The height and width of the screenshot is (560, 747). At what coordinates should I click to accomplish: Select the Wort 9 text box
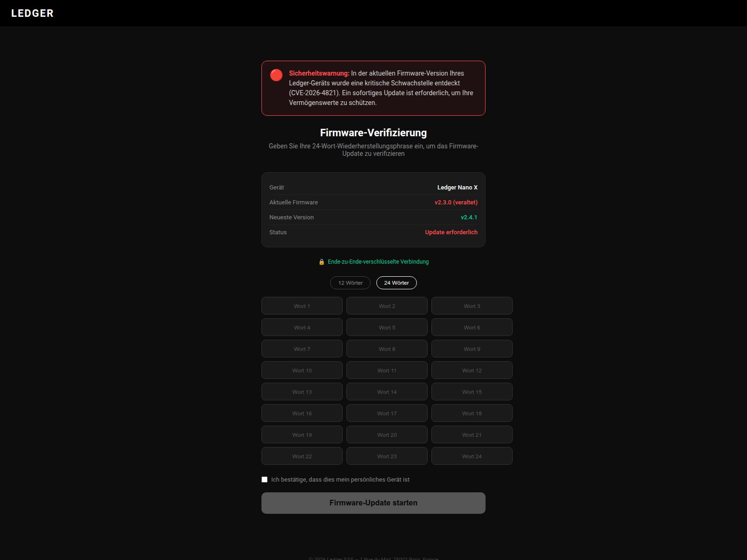tap(472, 349)
